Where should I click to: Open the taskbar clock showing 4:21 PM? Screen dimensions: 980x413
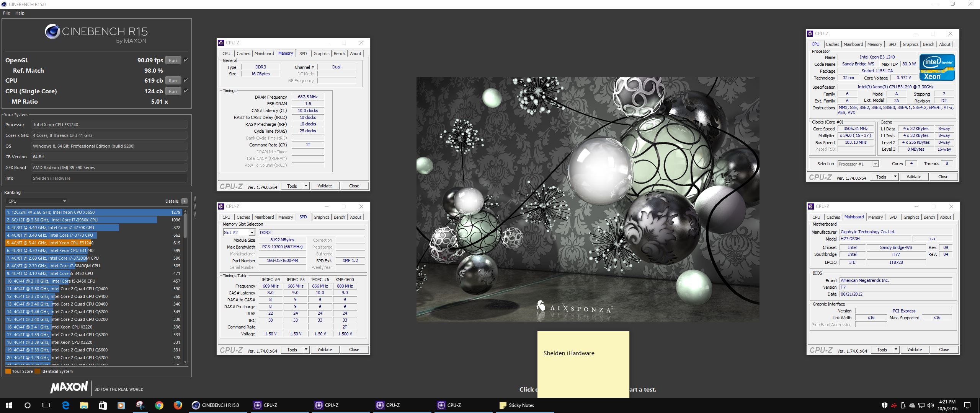point(947,405)
